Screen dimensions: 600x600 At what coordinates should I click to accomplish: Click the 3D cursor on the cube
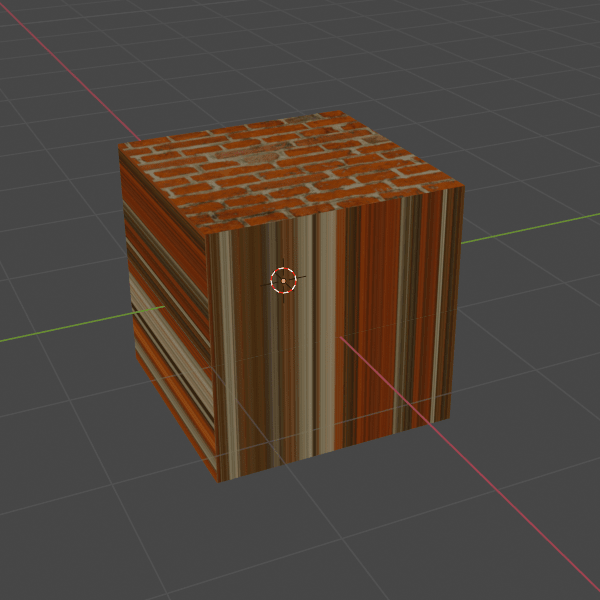pos(284,281)
